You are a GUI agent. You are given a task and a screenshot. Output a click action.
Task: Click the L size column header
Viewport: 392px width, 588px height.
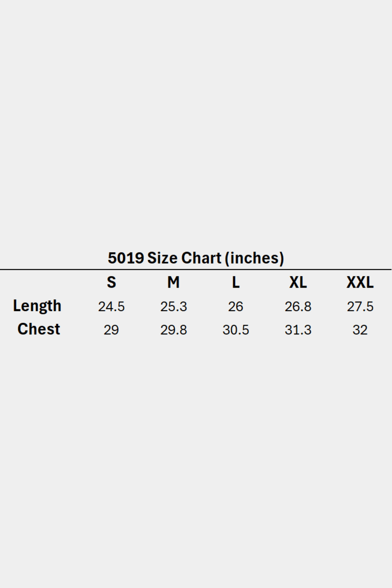pyautogui.click(x=236, y=282)
